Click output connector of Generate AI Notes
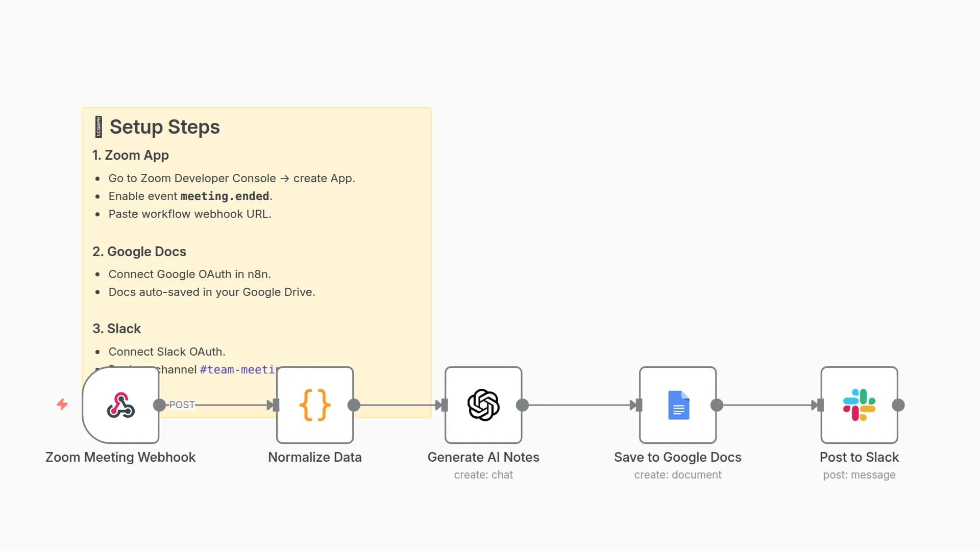 [522, 405]
